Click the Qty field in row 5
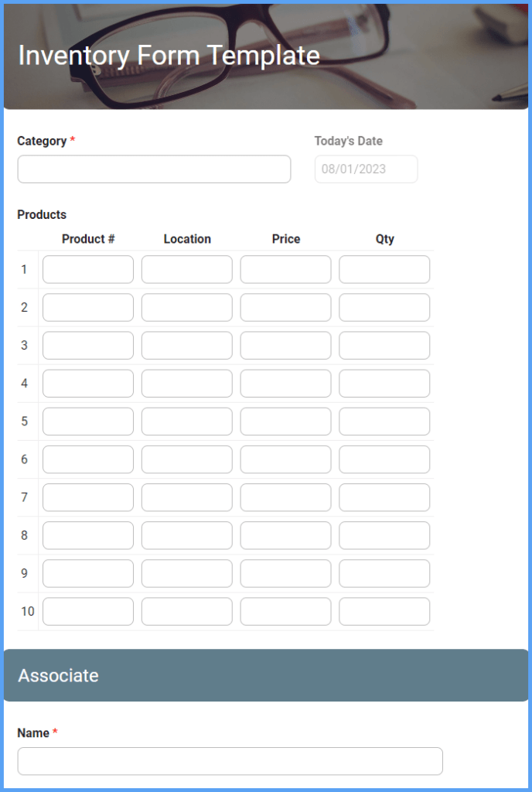The width and height of the screenshot is (532, 792). coord(384,421)
